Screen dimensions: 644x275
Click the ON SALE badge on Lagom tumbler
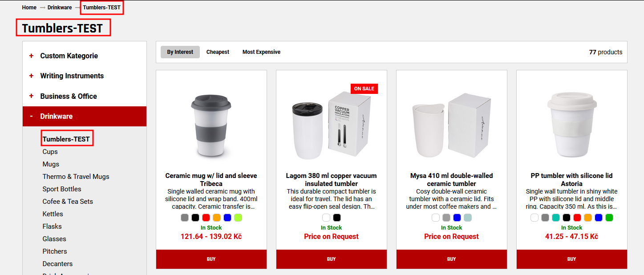pyautogui.click(x=364, y=89)
